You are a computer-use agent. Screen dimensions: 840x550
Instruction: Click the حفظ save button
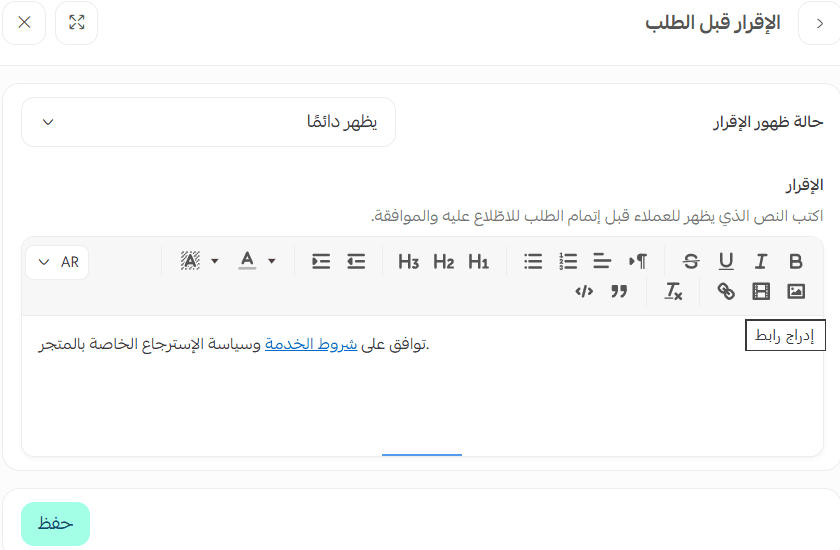pos(55,524)
